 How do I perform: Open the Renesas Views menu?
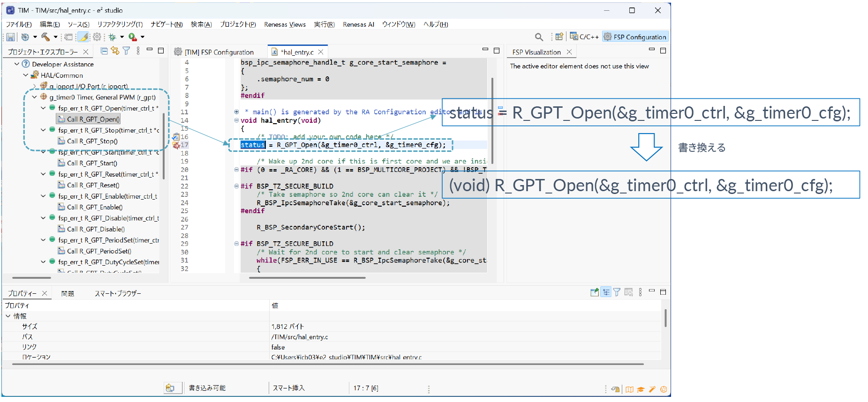[285, 24]
